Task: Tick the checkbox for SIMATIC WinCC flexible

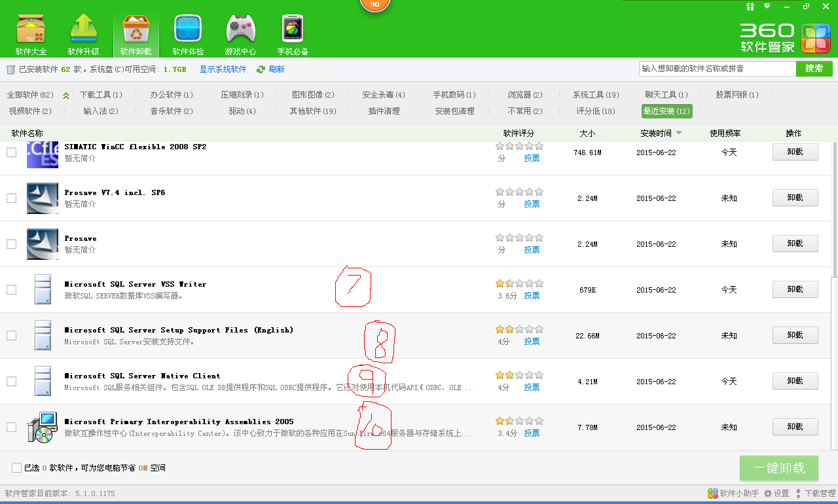Action: coord(11,153)
